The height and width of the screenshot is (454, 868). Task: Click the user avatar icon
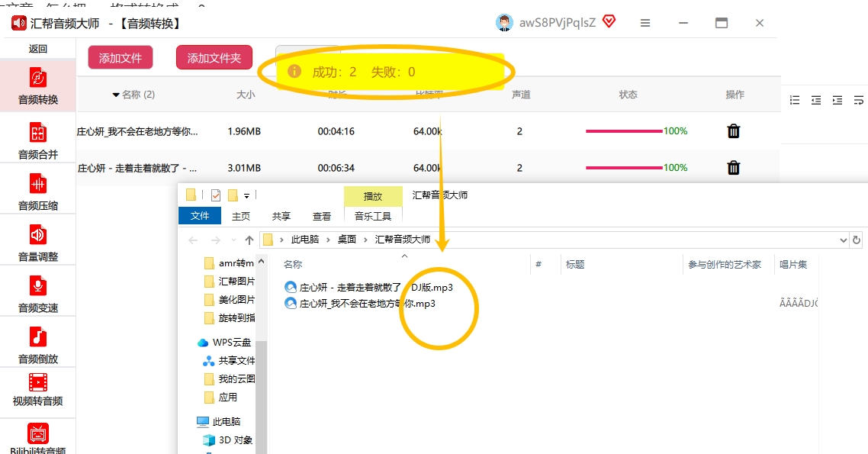[x=504, y=23]
